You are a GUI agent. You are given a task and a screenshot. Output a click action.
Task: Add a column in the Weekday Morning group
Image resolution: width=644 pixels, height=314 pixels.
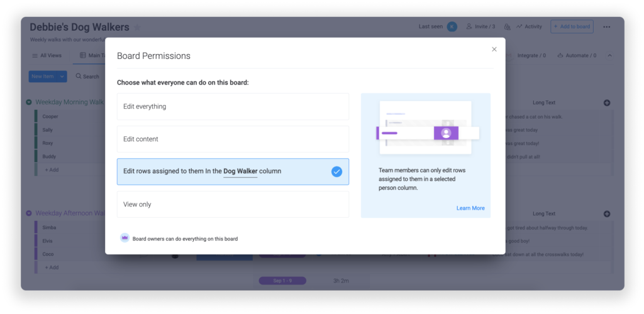pos(606,103)
